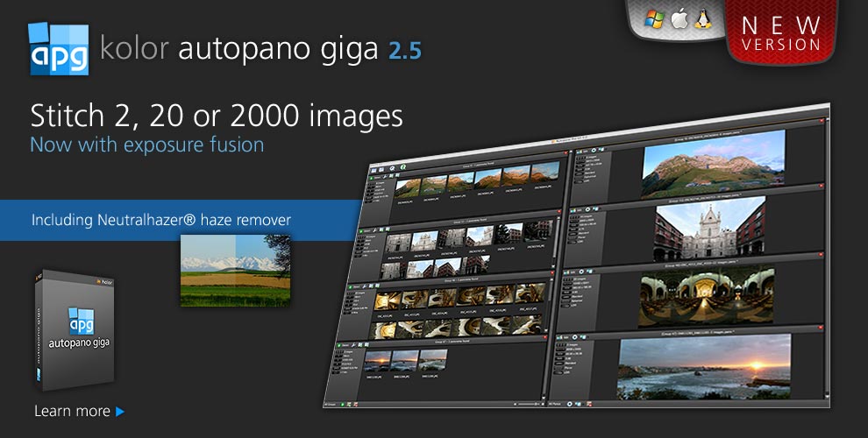Click 'Stitch 2, 20 or 2000 images' headline

click(x=217, y=116)
